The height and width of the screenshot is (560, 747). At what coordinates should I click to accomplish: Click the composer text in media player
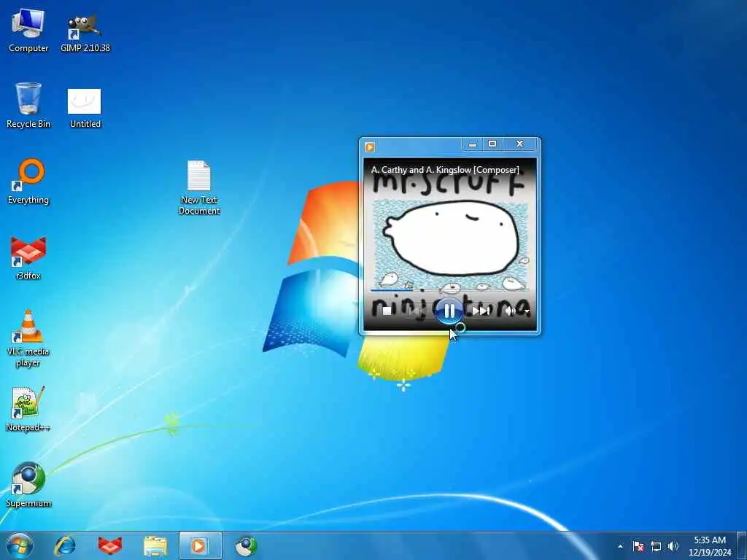point(445,169)
